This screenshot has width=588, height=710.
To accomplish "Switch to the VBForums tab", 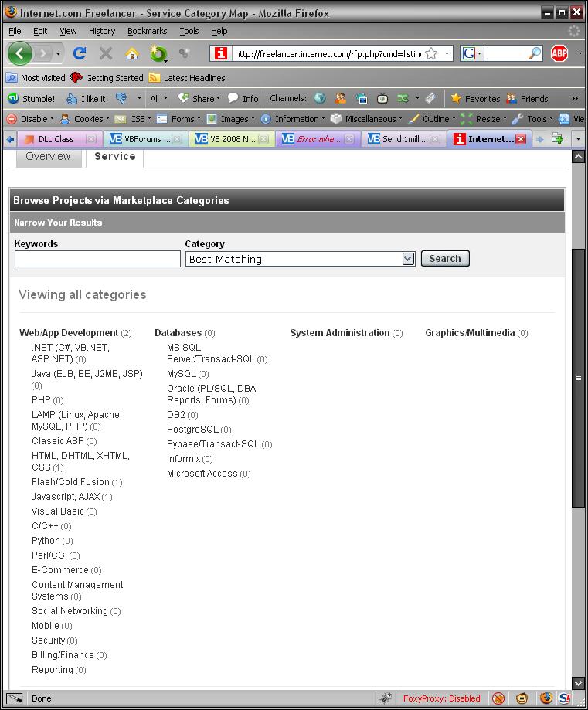I will tap(144, 139).
